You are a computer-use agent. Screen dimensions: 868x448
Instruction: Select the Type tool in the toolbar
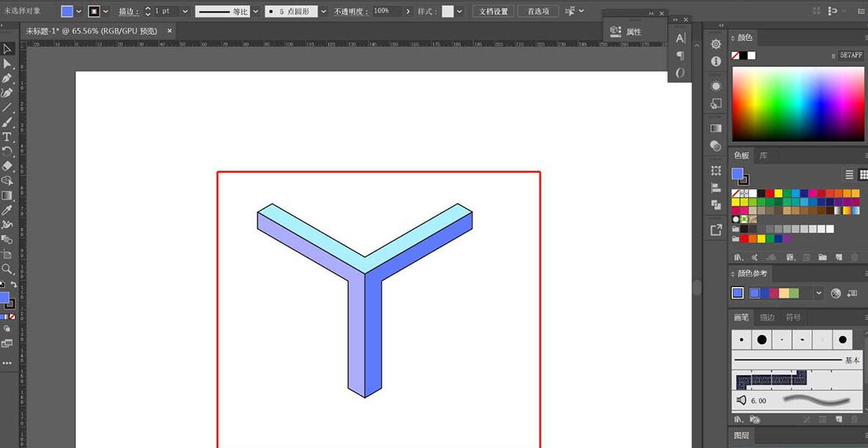pyautogui.click(x=7, y=137)
